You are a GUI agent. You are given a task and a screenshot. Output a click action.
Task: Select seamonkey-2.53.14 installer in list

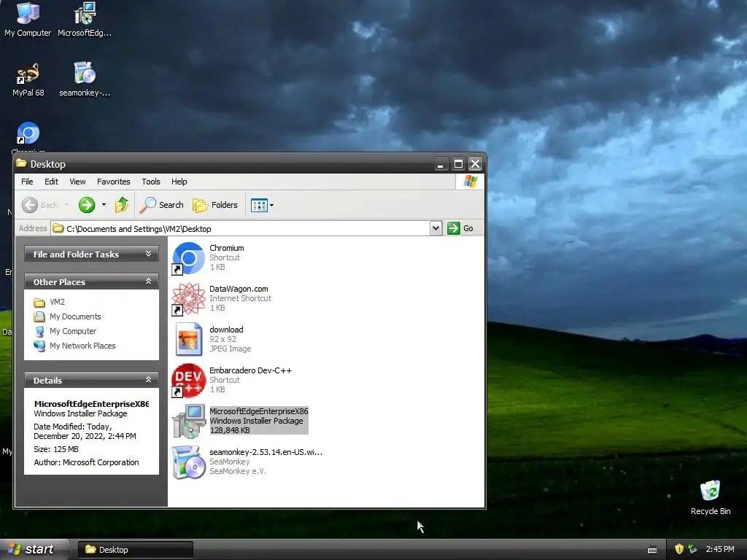click(x=247, y=462)
